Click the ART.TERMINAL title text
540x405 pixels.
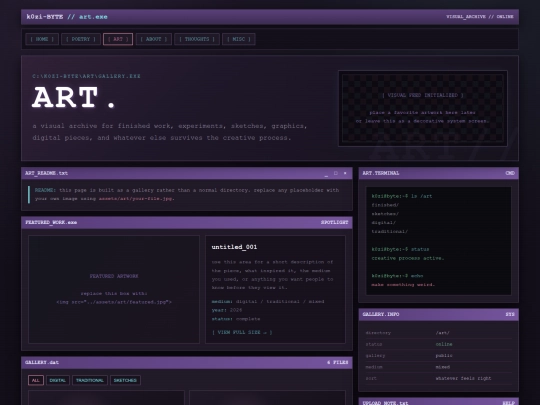tap(381, 173)
